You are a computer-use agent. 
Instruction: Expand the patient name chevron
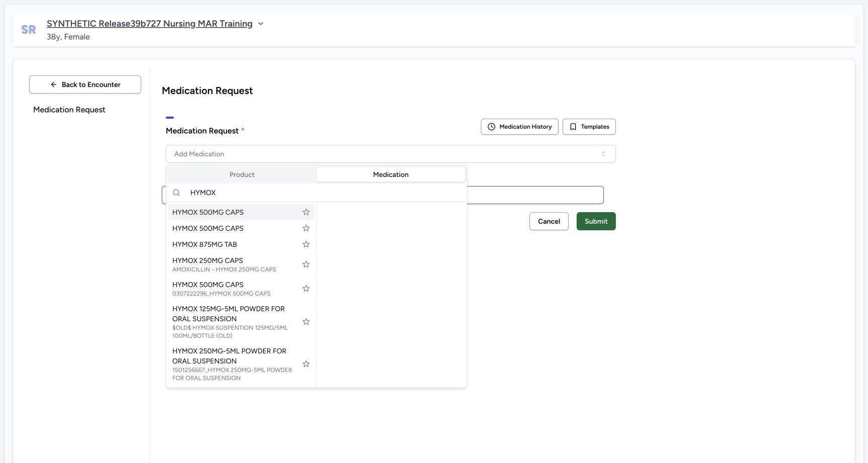point(261,24)
